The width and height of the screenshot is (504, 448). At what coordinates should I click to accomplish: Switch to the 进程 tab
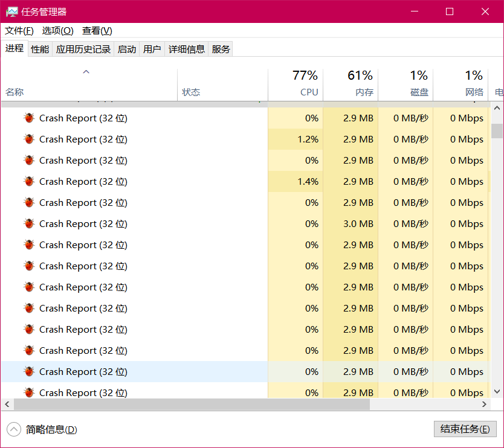15,48
